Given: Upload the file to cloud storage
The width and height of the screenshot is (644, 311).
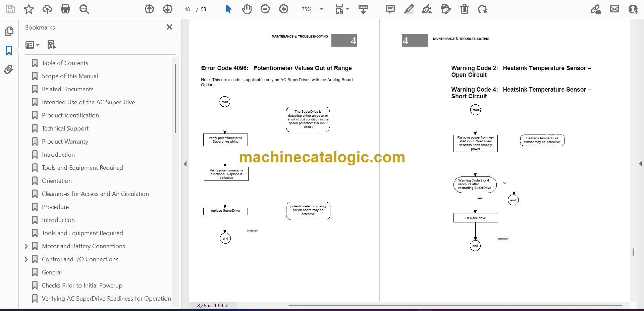Looking at the screenshot, I should pos(47,9).
